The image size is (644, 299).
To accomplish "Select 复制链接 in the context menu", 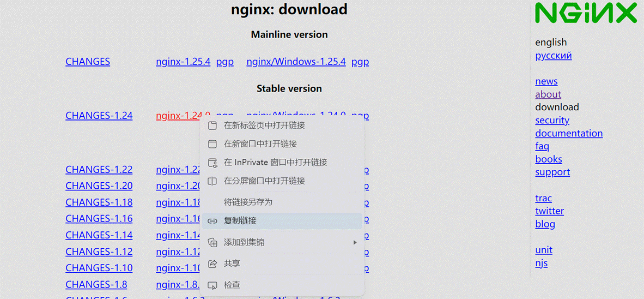I will pyautogui.click(x=282, y=221).
